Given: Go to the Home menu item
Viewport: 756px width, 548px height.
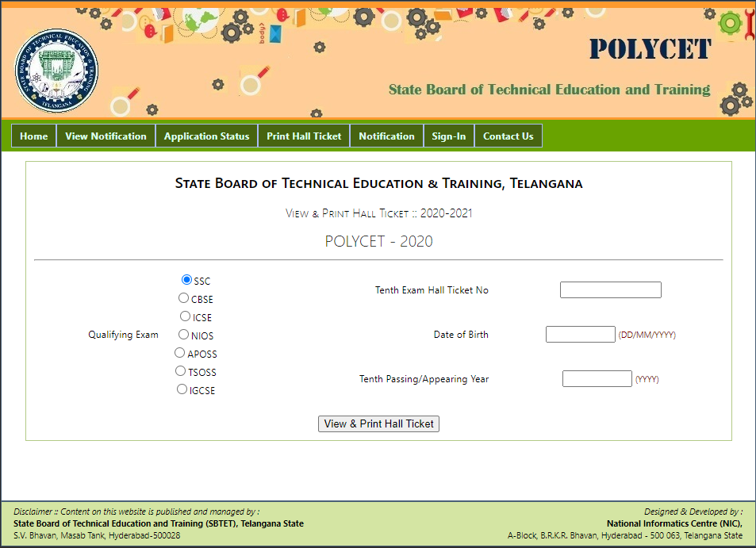Looking at the screenshot, I should tap(34, 136).
